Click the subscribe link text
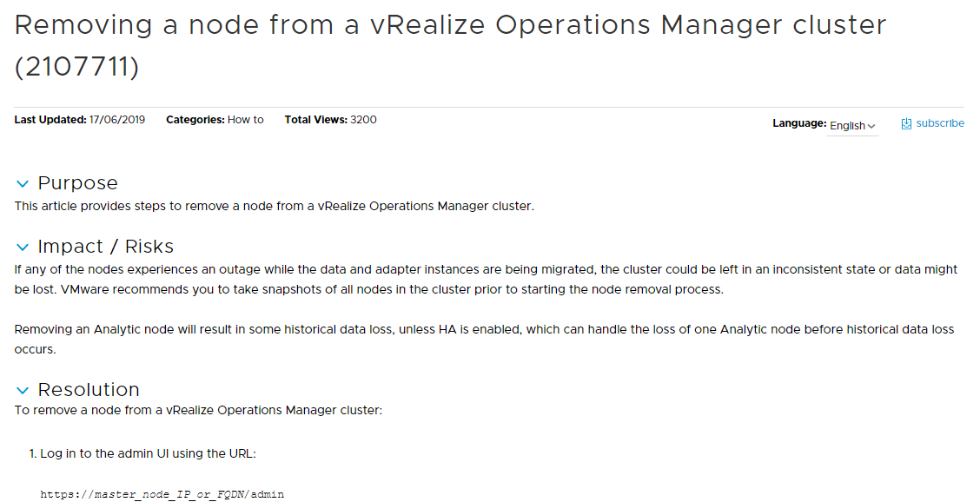Screen dimensions: 980x502 coord(940,123)
